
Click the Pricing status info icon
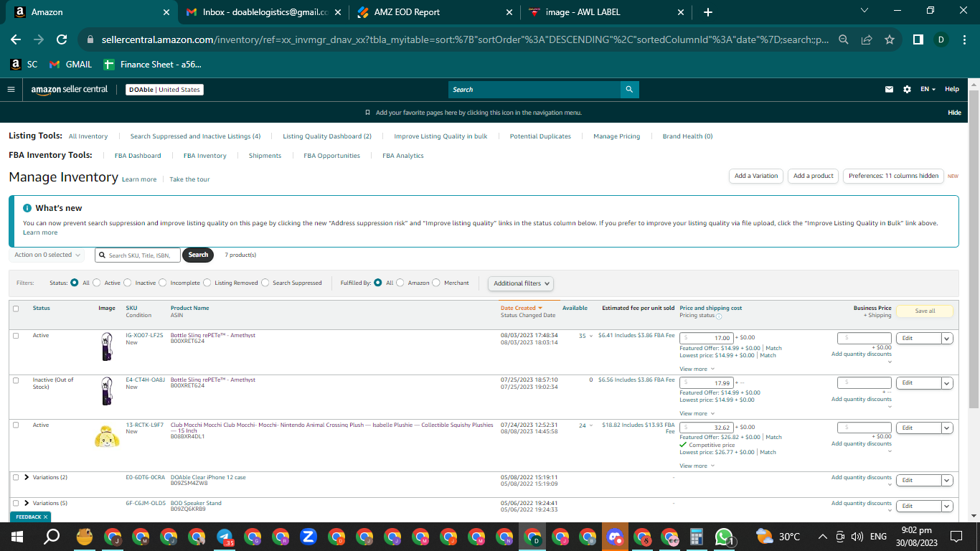[x=719, y=316]
